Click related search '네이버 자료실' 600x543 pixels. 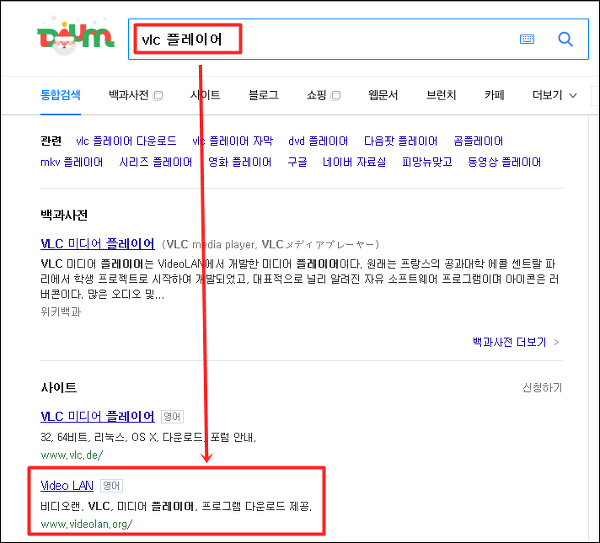tap(354, 162)
